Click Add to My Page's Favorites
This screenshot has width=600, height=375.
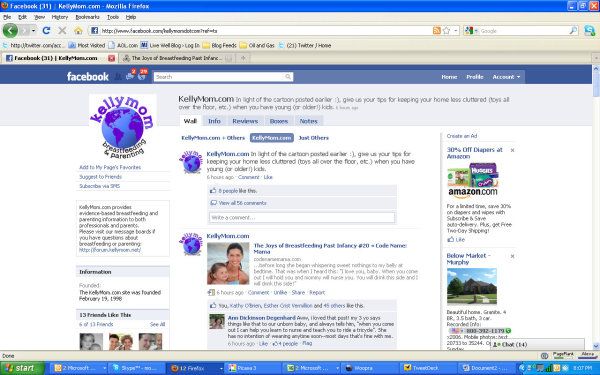coord(110,167)
